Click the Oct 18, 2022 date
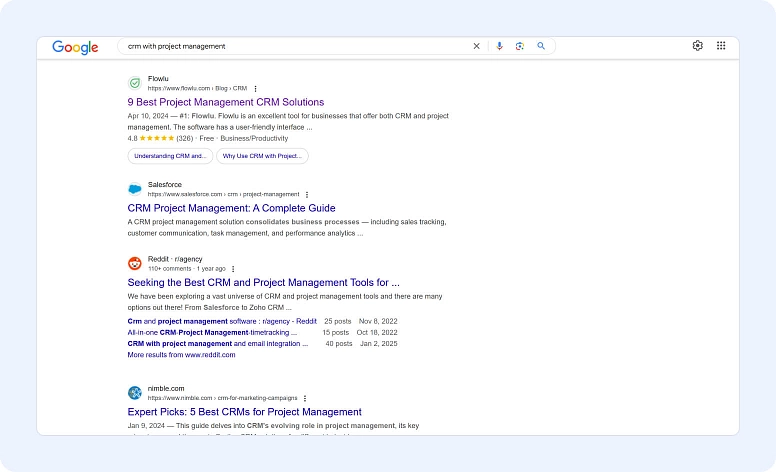The width and height of the screenshot is (776, 472). [x=377, y=332]
